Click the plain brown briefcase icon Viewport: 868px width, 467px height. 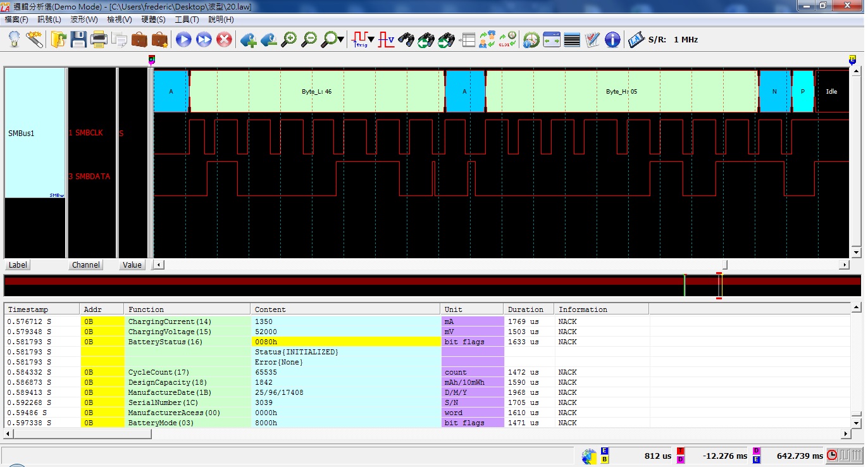coord(139,40)
